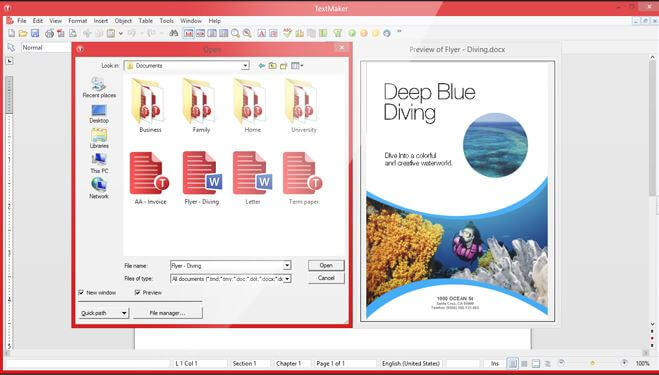Select the AA - Invoice document
Viewport: 659px width, 375px height.
click(x=150, y=178)
